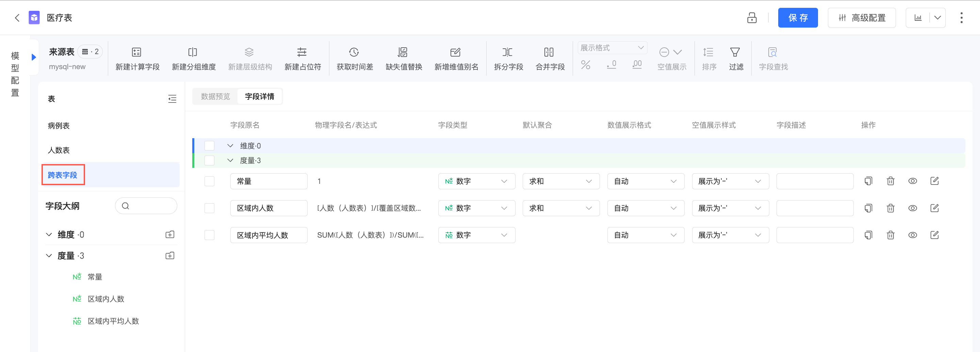The height and width of the screenshot is (352, 980).
Task: Switch to 字段详情 tab
Action: [x=259, y=97]
